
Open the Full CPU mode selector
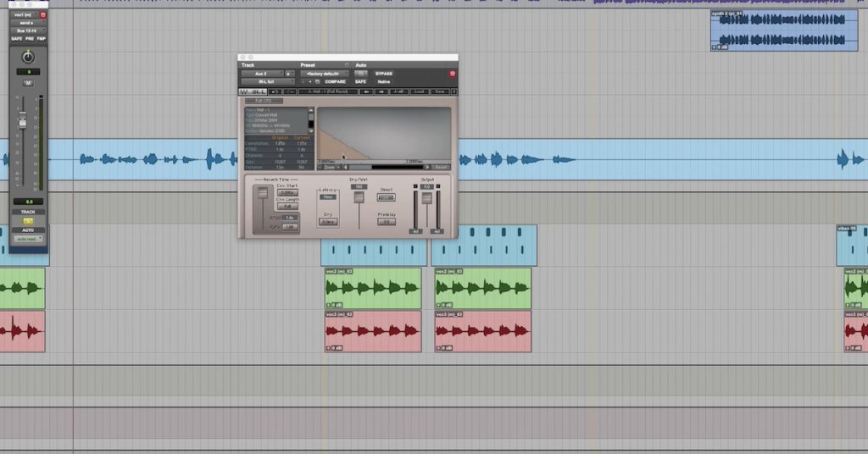point(264,101)
